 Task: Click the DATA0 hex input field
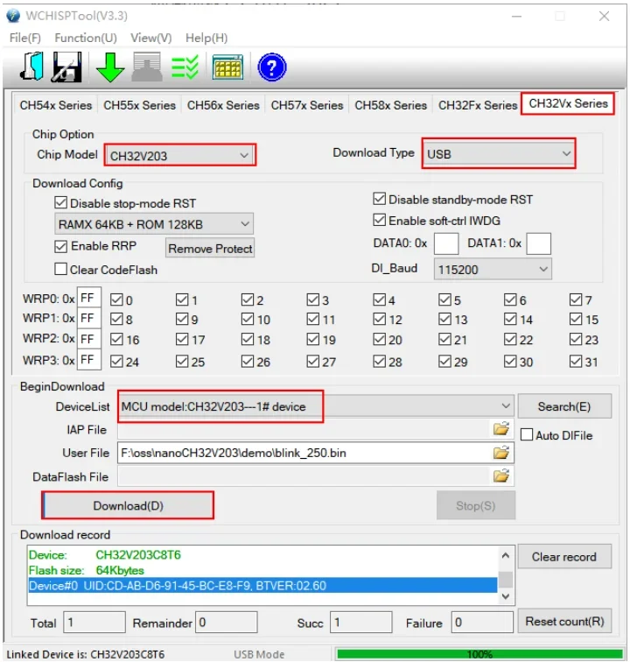point(446,243)
